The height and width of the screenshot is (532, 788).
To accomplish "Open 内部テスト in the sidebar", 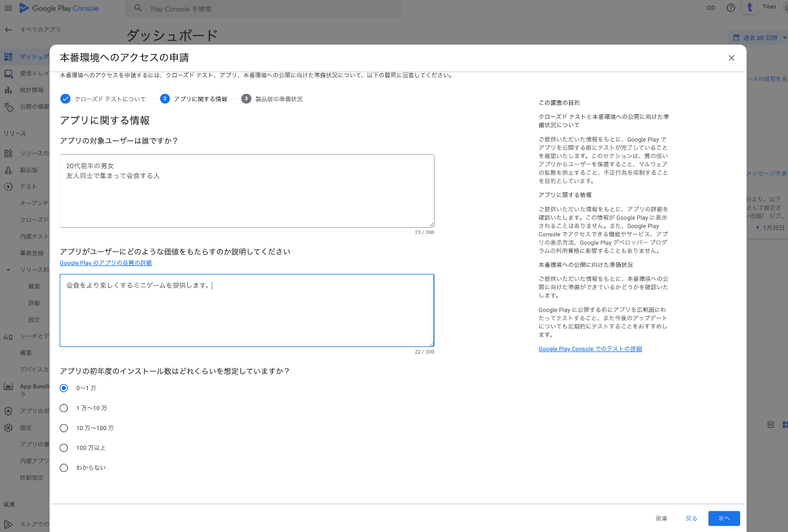I will (x=34, y=236).
